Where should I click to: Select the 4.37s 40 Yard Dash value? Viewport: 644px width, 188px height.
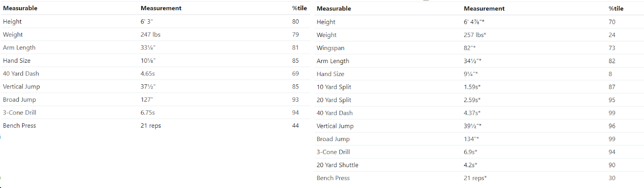[x=472, y=113]
